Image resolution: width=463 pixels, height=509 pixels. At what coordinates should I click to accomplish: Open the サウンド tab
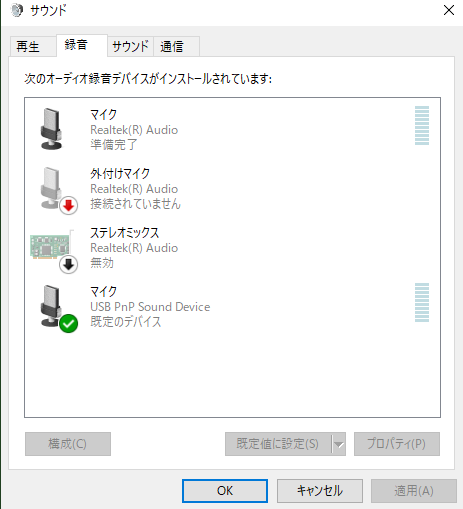(130, 46)
